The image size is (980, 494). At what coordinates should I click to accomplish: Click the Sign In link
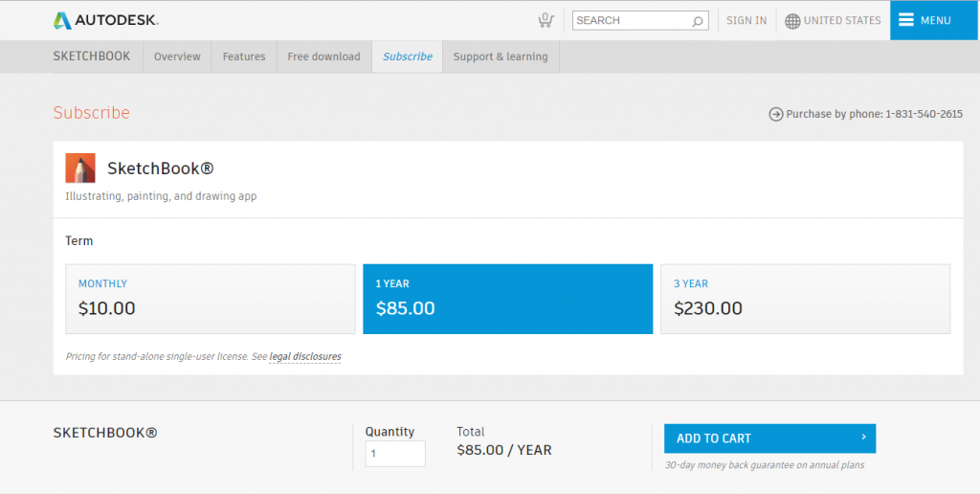[x=746, y=20]
